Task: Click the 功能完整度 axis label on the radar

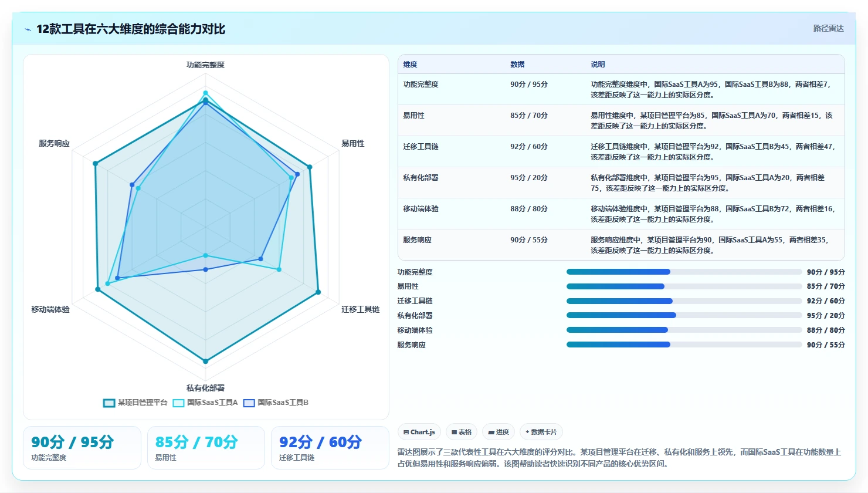Action: tap(205, 65)
